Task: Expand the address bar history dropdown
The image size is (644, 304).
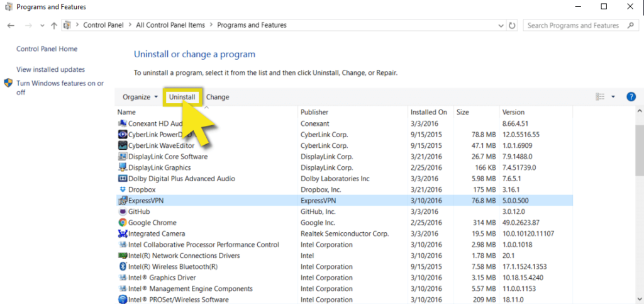Action: click(501, 25)
